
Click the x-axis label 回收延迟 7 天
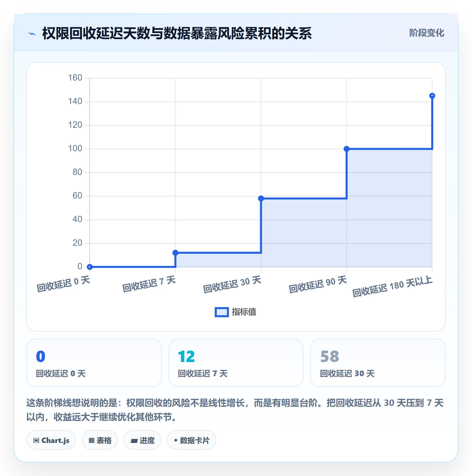(149, 284)
